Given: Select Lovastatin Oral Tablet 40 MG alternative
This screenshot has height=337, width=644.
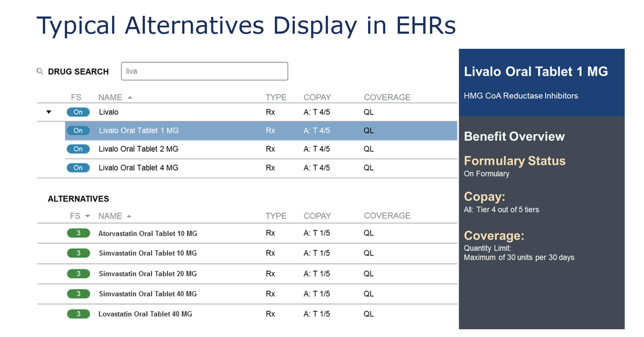Looking at the screenshot, I should coord(145,314).
